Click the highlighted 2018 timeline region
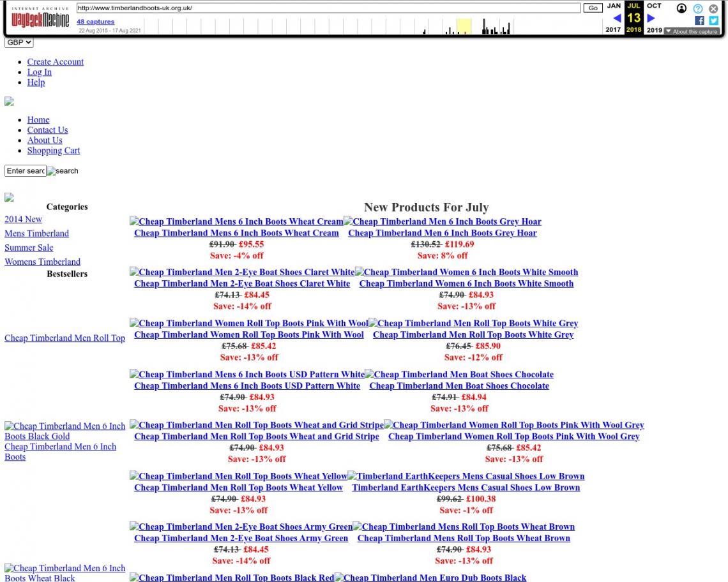The image size is (728, 582). (x=464, y=26)
